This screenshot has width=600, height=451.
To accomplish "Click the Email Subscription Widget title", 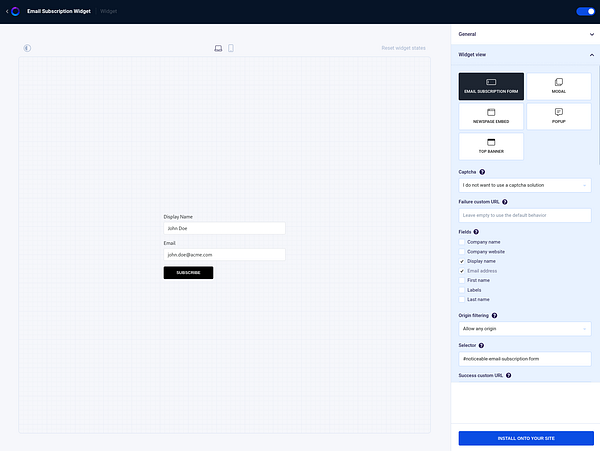I will click(59, 11).
